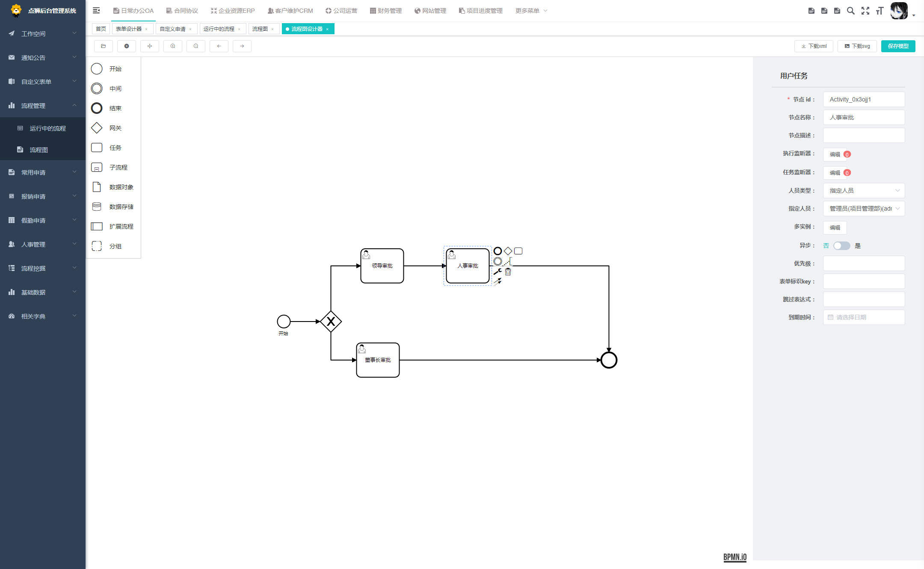Image resolution: width=924 pixels, height=569 pixels.
Task: Collapse the sidebar with hamburger toggle
Action: pos(96,11)
